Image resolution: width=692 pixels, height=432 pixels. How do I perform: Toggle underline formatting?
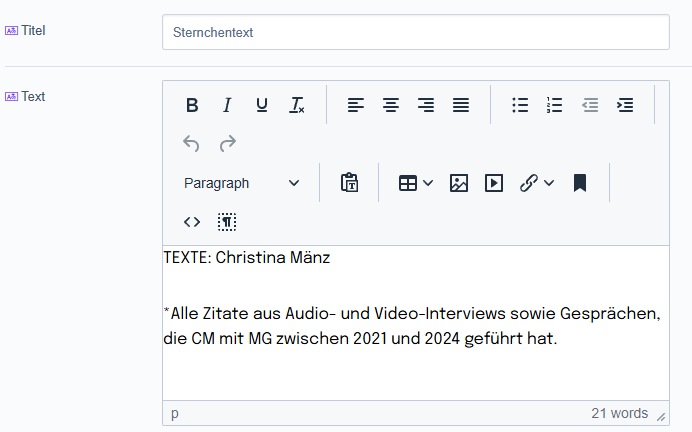click(262, 105)
